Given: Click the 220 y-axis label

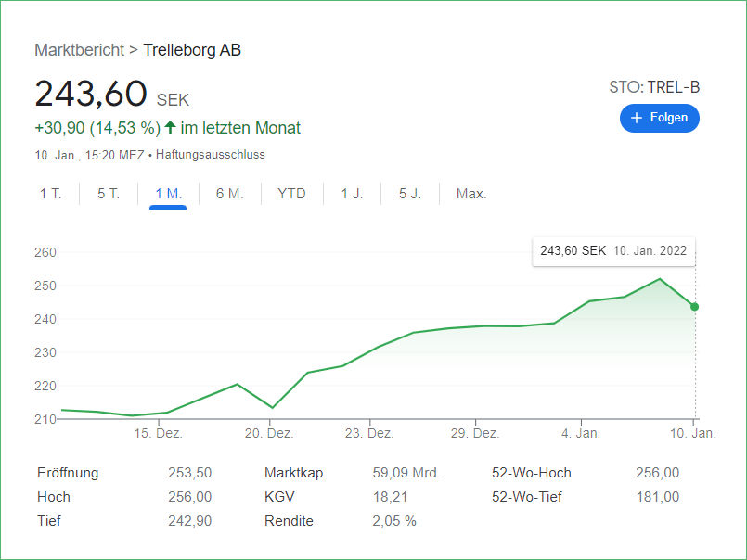Looking at the screenshot, I should pyautogui.click(x=45, y=386).
